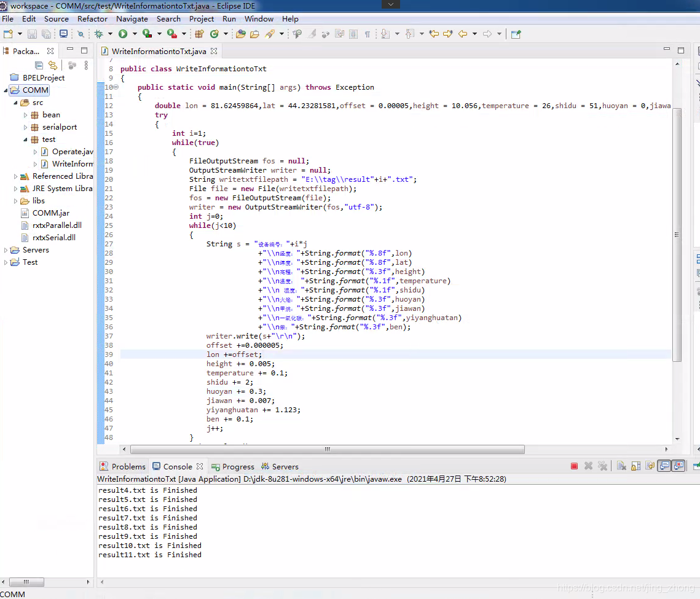Click Next Edit Location arrow icon

click(448, 34)
